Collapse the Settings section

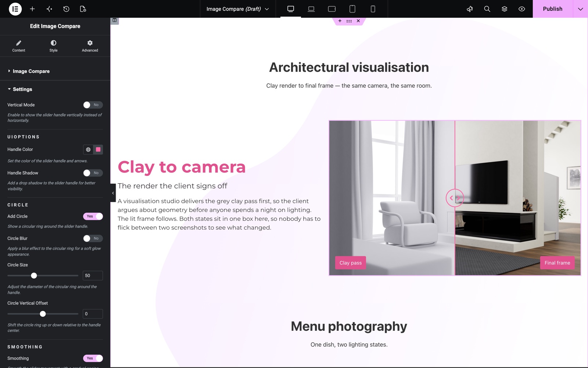pyautogui.click(x=55, y=89)
